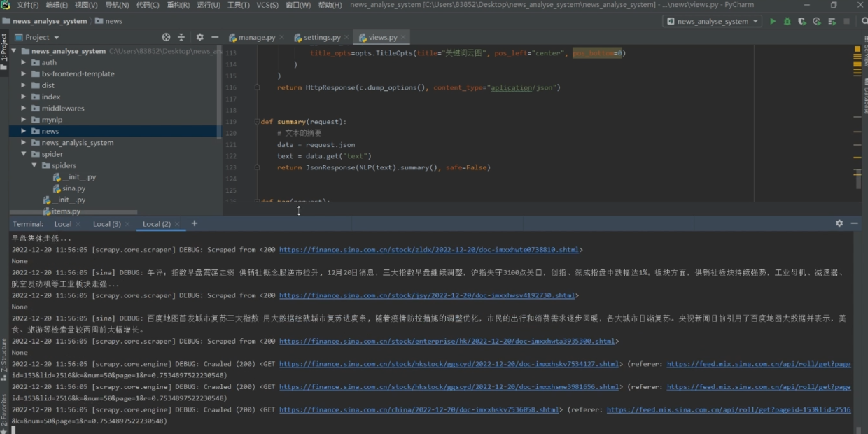The width and height of the screenshot is (868, 434).
Task: Open the doc-imxxhwte0738810.shtml link
Action: [429, 250]
